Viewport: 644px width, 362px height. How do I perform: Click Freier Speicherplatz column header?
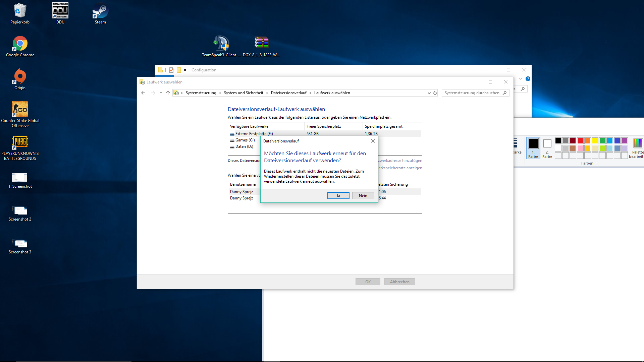coord(333,126)
